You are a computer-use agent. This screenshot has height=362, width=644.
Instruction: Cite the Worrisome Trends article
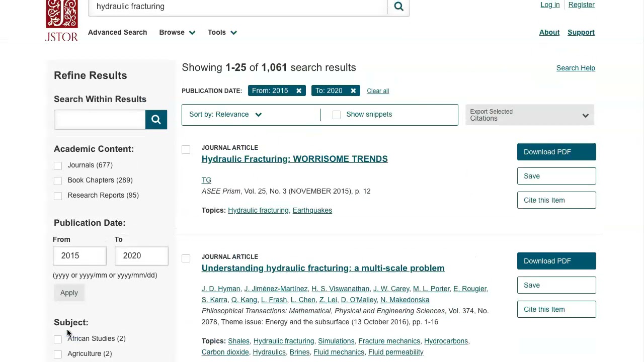click(556, 200)
